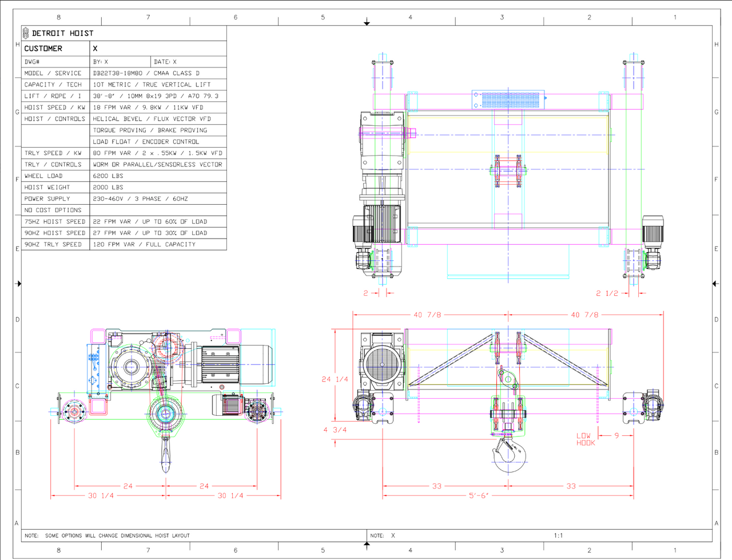Click the blue control panel grid in plan view

510,100
